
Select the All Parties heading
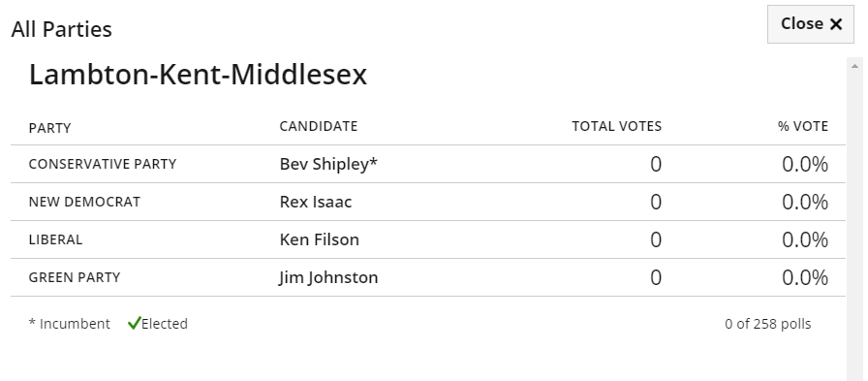61,29
